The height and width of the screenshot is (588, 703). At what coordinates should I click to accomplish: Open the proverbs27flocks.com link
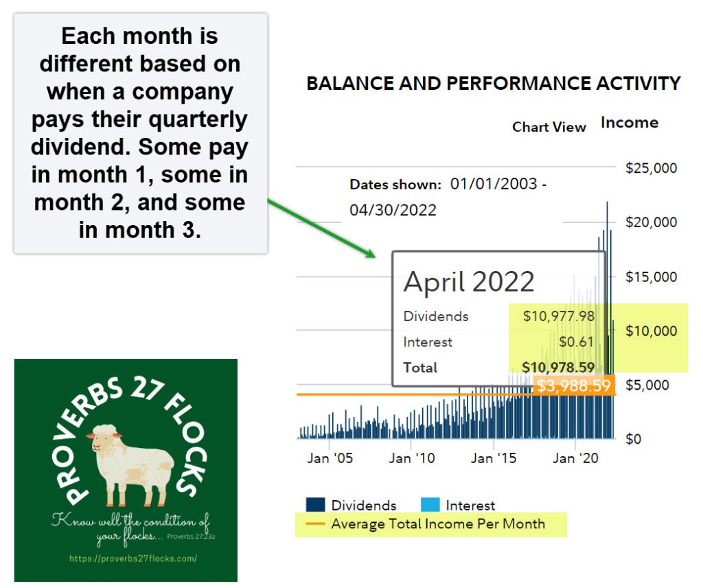tap(133, 558)
